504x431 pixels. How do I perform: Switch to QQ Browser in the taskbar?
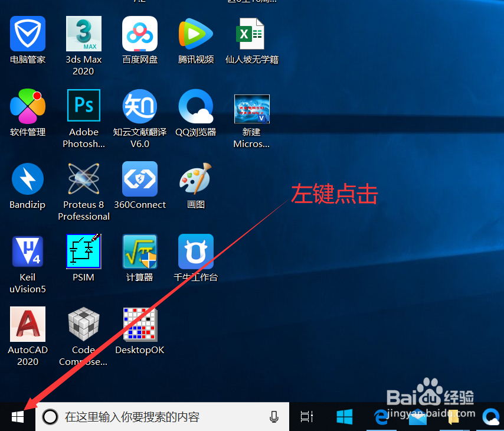(x=490, y=417)
